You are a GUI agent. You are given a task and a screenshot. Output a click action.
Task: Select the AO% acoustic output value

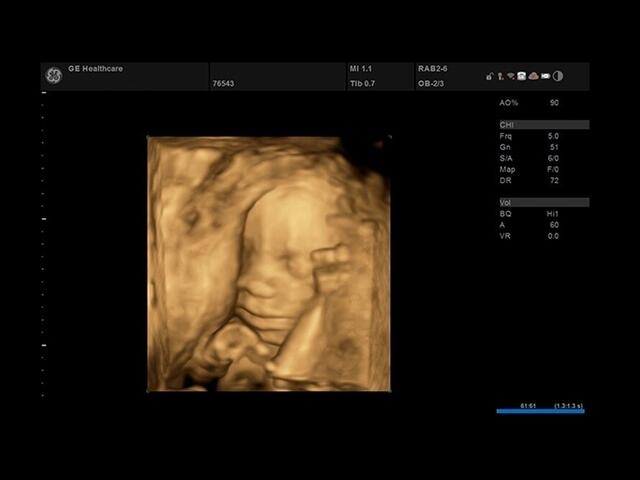pos(554,103)
